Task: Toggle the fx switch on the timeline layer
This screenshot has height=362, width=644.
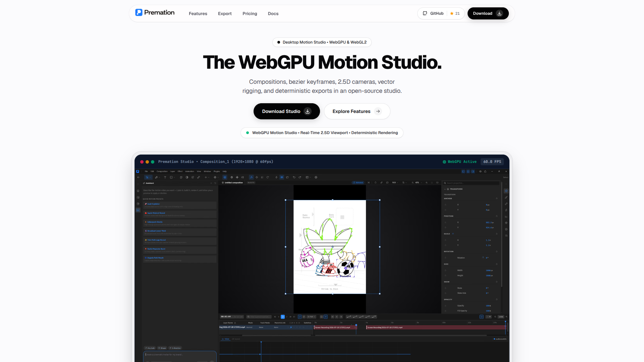Action: 291,327
